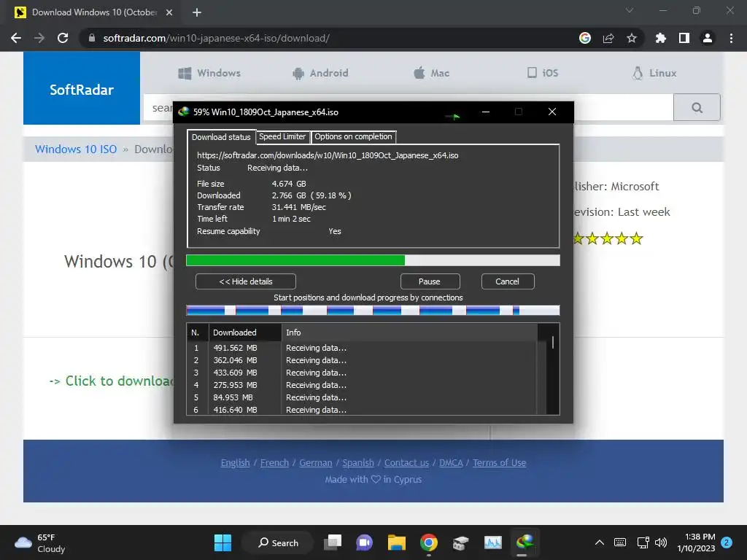Open the Windows Start menu
The image size is (747, 560).
(x=222, y=542)
